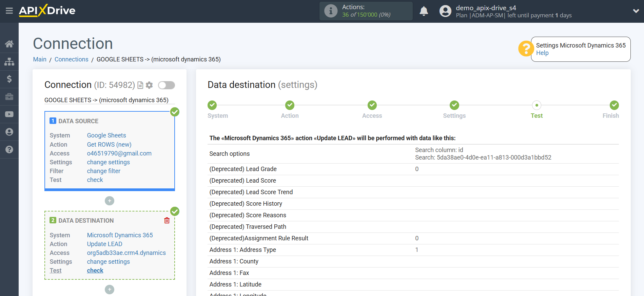Go to the Action step

290,105
